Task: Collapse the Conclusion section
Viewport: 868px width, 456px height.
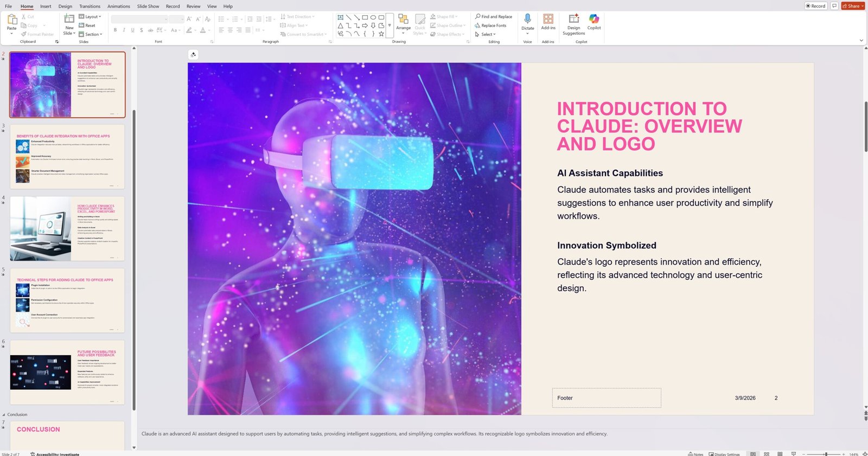Action: coord(4,415)
